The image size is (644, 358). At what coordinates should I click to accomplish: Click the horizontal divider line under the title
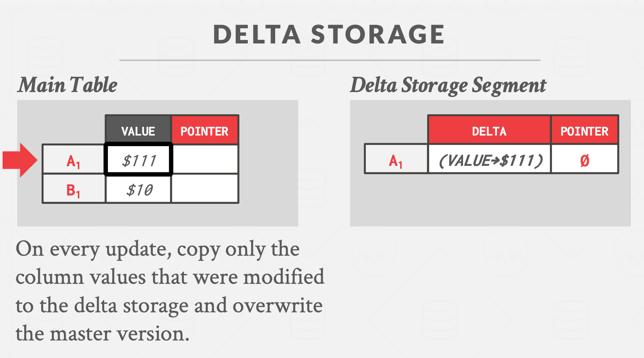pos(330,60)
